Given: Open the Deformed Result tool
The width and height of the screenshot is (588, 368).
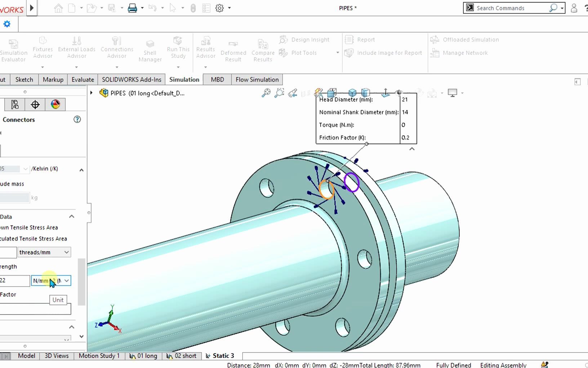Looking at the screenshot, I should [233, 50].
